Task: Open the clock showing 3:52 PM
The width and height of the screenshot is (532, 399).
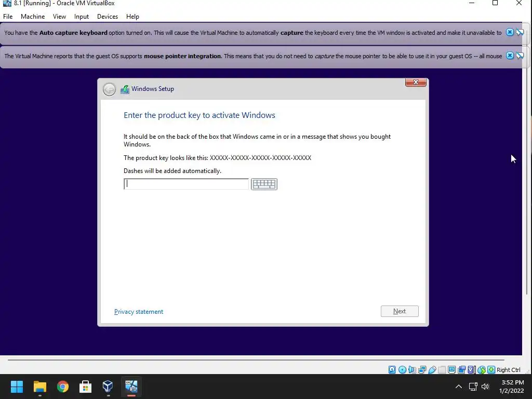Action: tap(511, 387)
